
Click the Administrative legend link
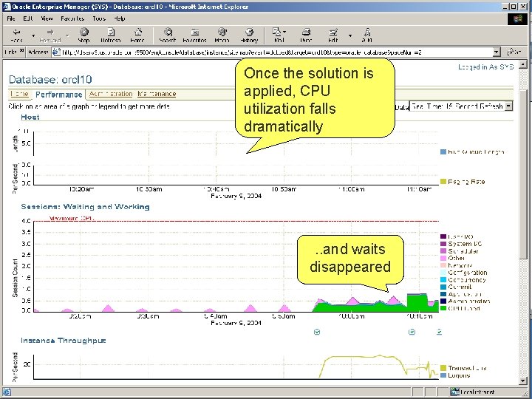pyautogui.click(x=469, y=301)
